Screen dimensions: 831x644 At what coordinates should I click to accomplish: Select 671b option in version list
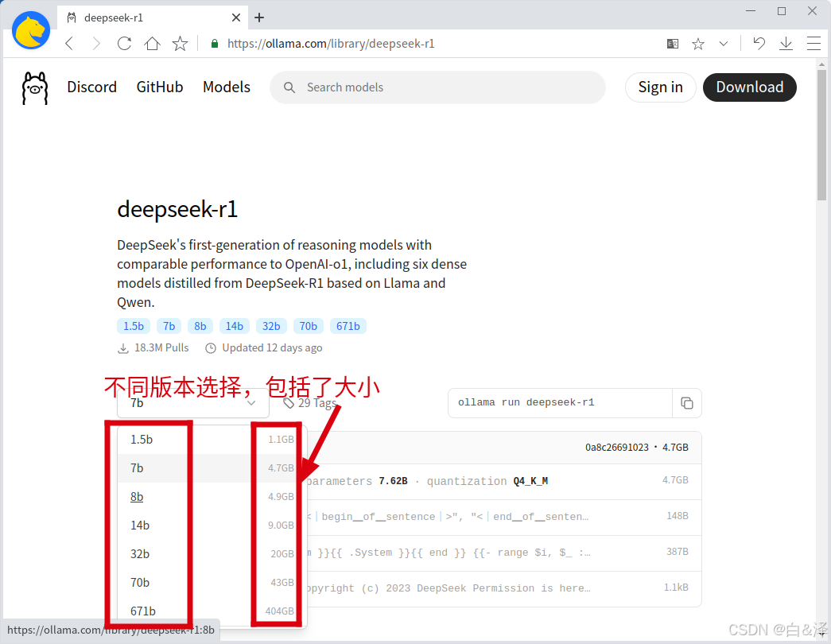click(x=212, y=611)
